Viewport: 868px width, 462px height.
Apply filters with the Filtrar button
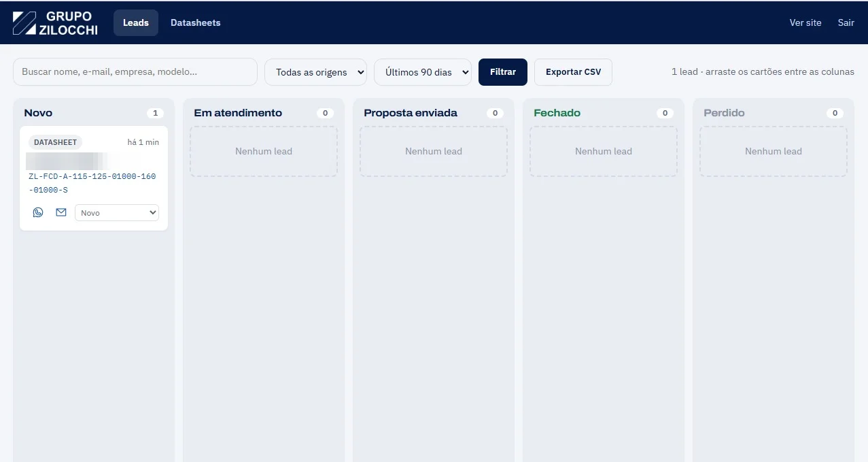[503, 72]
